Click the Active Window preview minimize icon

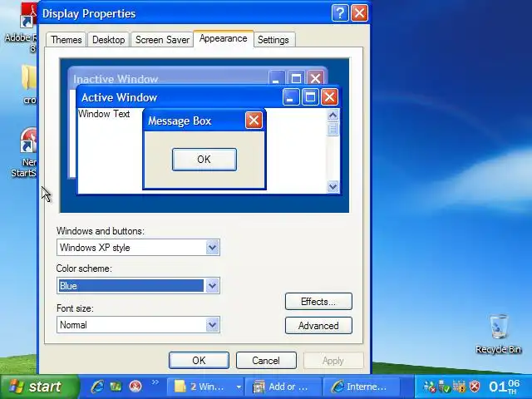pos(291,97)
